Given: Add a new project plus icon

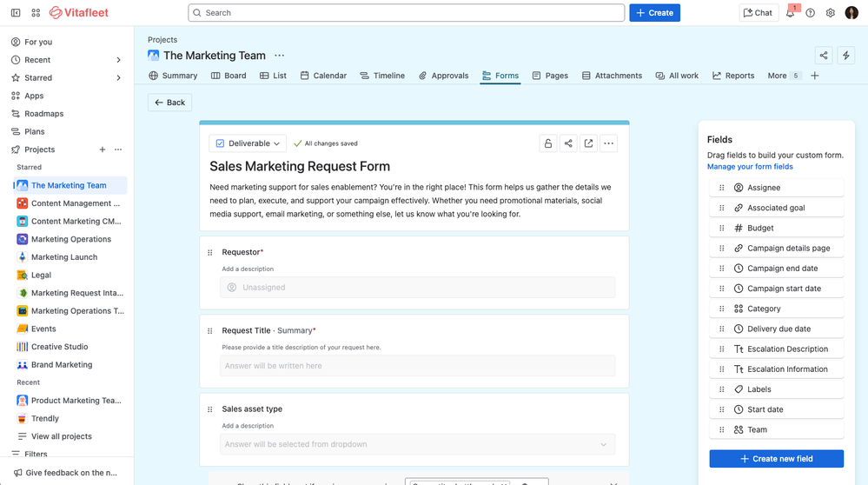Looking at the screenshot, I should [x=103, y=149].
